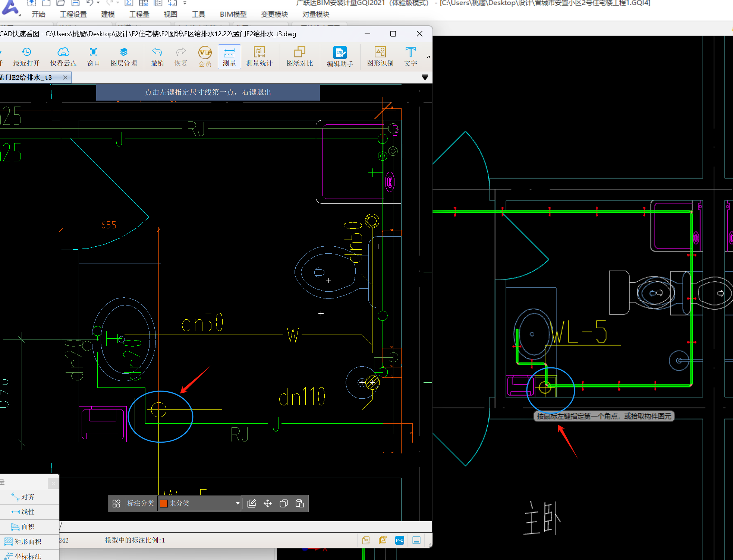Open the 最近打开 recent files tool

[x=26, y=57]
